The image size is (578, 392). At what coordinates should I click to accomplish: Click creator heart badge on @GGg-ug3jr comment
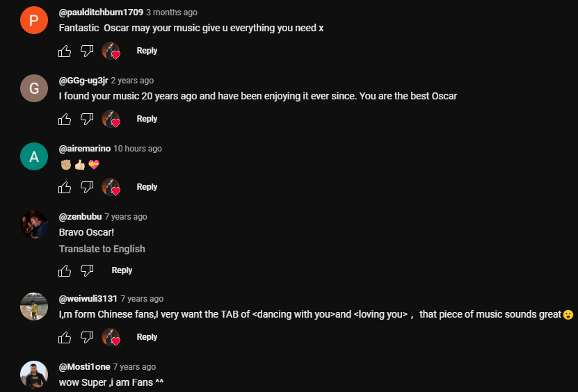click(111, 119)
